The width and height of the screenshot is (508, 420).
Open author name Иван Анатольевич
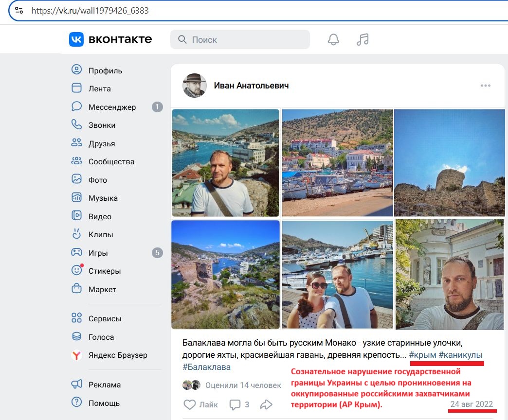(x=251, y=86)
